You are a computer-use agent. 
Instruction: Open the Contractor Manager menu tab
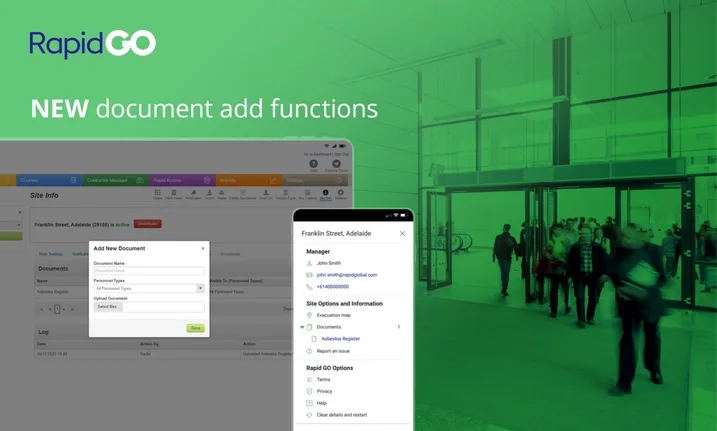point(116,180)
